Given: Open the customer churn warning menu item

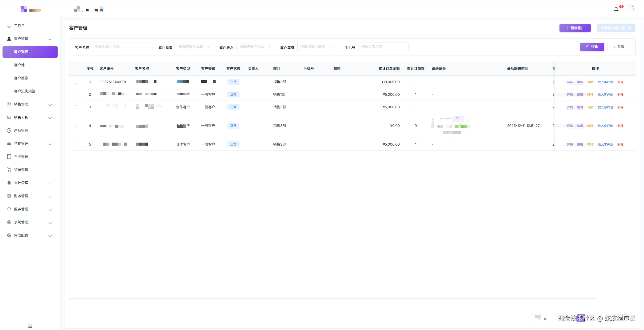Looking at the screenshot, I should (x=25, y=91).
